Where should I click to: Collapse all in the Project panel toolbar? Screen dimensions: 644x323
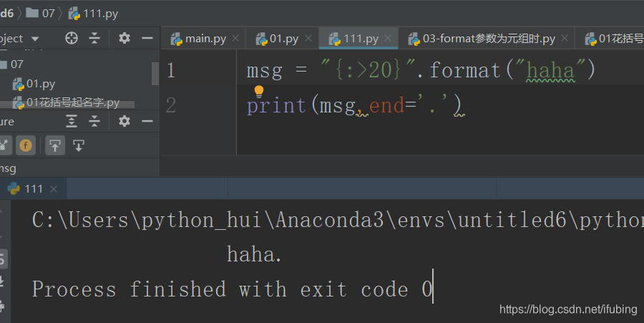click(x=94, y=38)
